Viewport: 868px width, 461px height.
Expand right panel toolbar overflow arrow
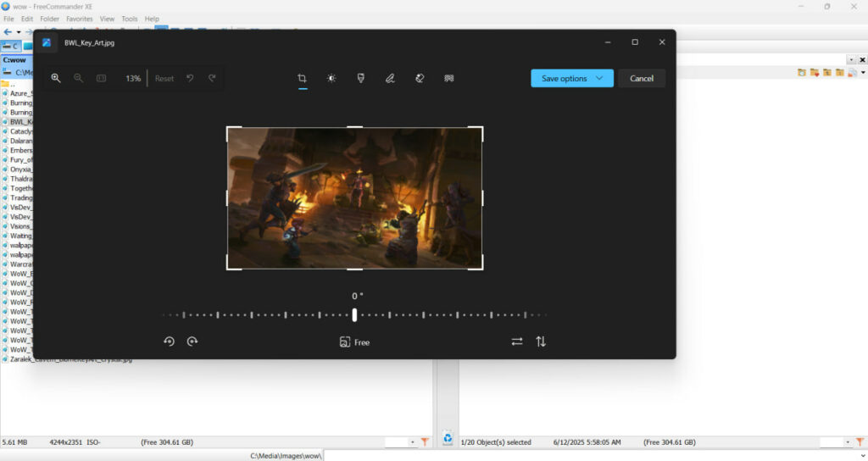coord(863,73)
